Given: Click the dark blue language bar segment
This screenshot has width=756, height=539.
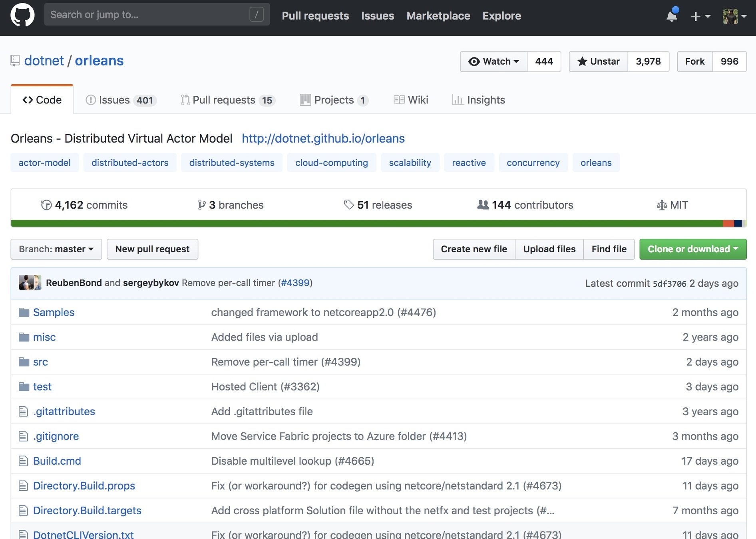Looking at the screenshot, I should [738, 223].
